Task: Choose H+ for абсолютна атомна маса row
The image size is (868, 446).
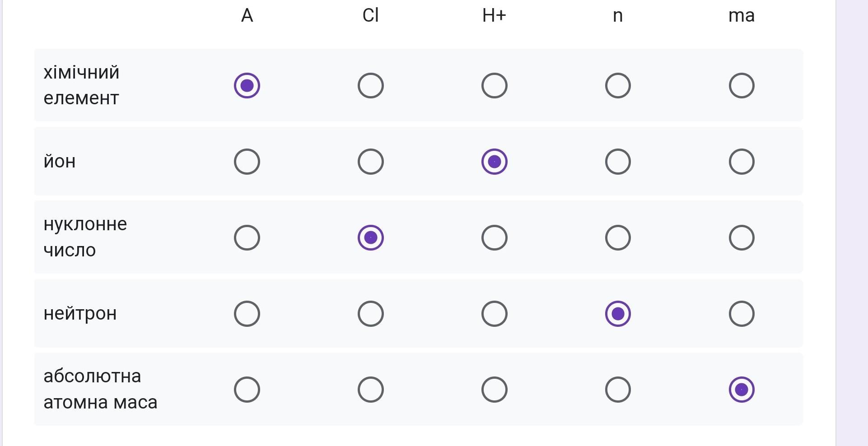Action: pyautogui.click(x=494, y=390)
